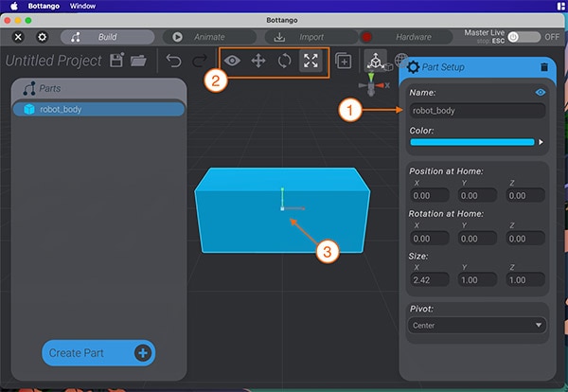This screenshot has width=568, height=392.
Task: Toggle the view eye tool in toolbar
Action: (232, 61)
